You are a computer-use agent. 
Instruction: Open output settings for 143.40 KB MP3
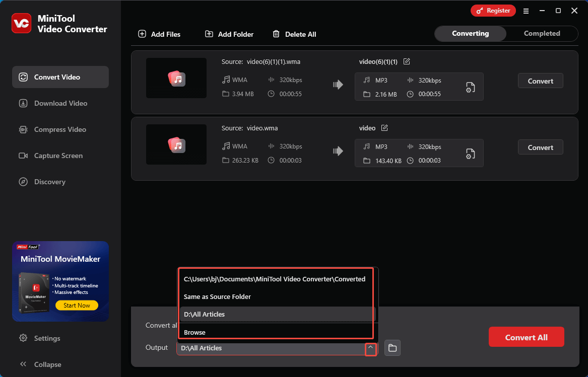click(x=470, y=154)
